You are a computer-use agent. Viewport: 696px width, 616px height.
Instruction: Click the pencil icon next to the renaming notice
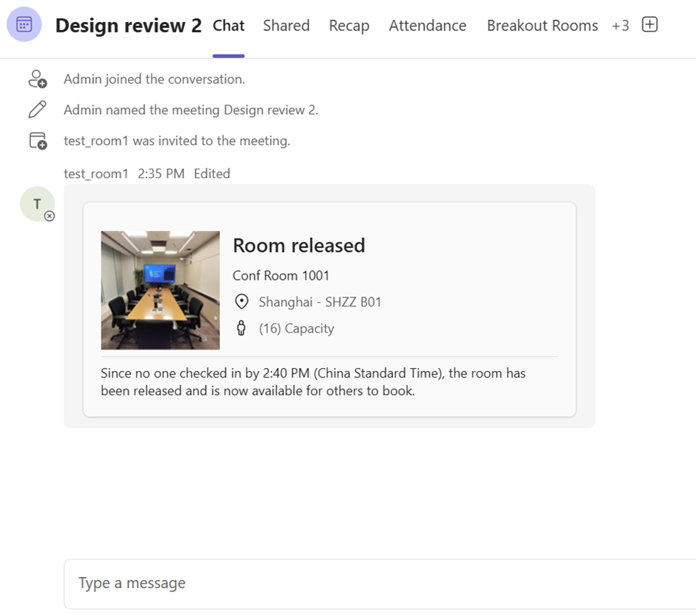coord(37,109)
